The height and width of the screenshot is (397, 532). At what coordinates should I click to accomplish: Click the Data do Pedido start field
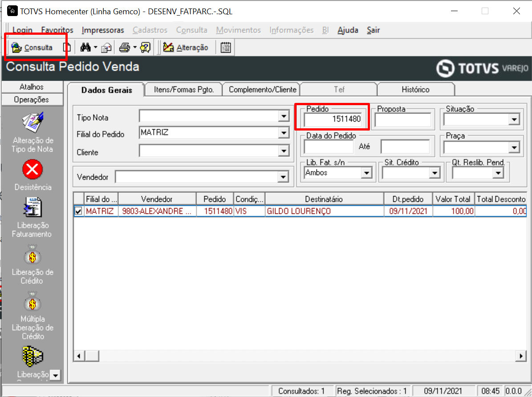[329, 147]
